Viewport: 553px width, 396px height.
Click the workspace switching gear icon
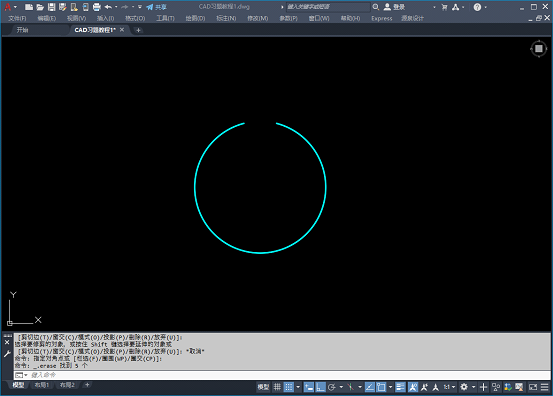[464, 387]
